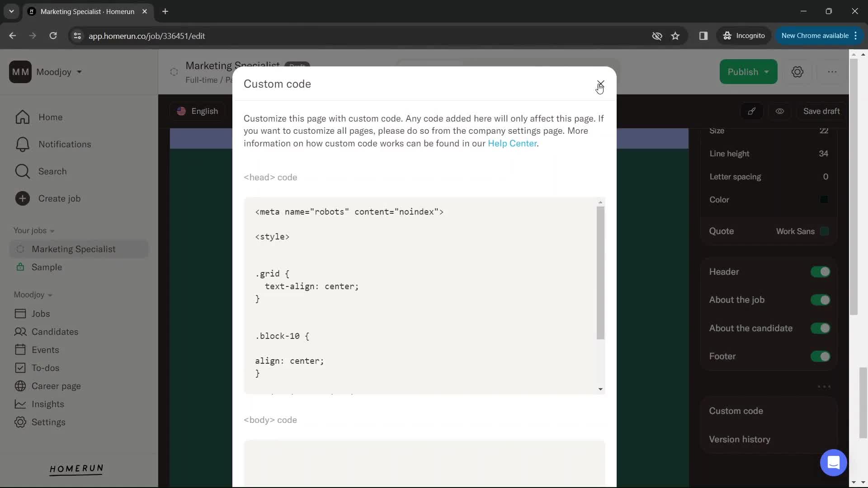Screen dimensions: 868x488
Task: Open new browser tab
Action: [165, 11]
